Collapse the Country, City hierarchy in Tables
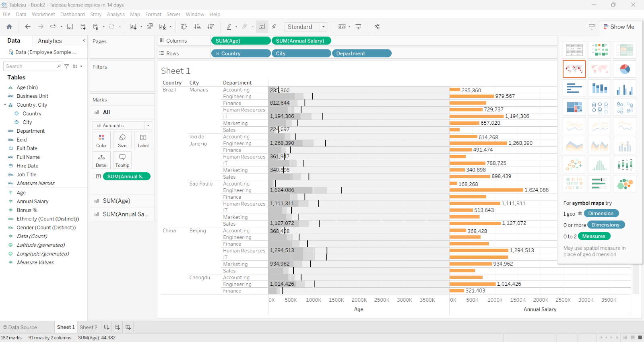This screenshot has height=342, width=644. (x=5, y=105)
